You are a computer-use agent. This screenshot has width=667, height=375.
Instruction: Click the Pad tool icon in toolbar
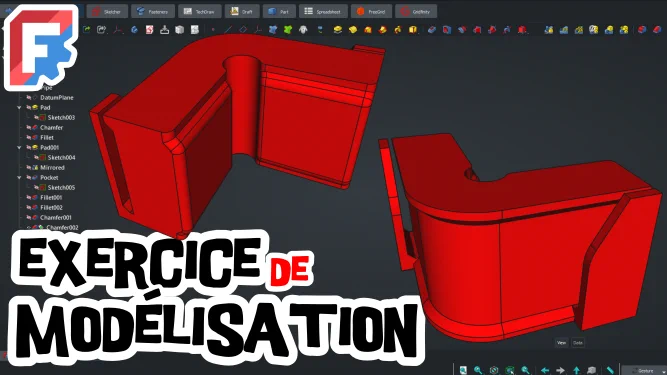(338, 30)
